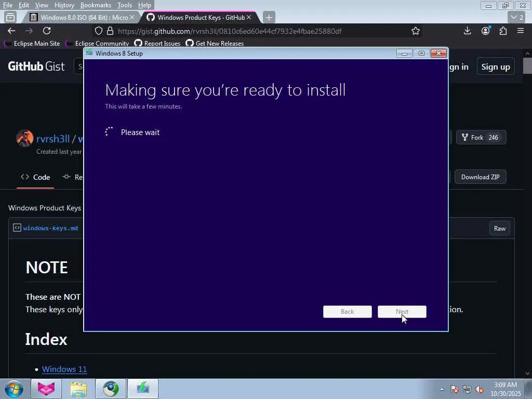
Task: Open the Downloads arrow icon
Action: point(467,31)
